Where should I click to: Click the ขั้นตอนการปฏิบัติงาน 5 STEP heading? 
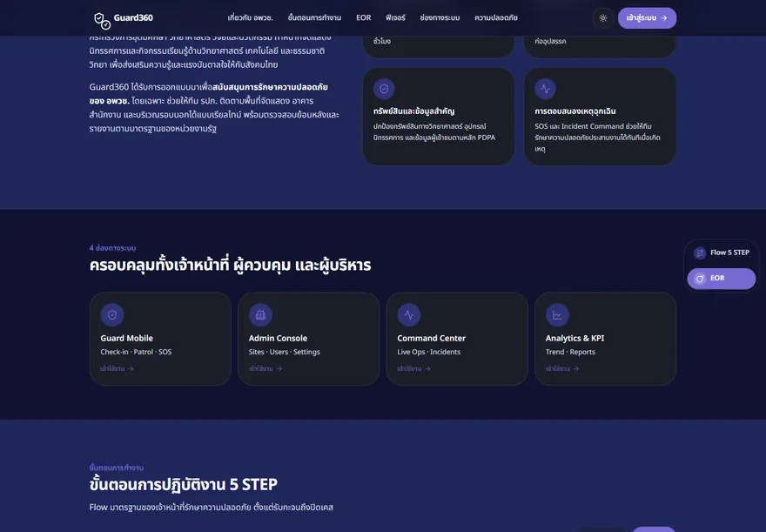click(184, 485)
